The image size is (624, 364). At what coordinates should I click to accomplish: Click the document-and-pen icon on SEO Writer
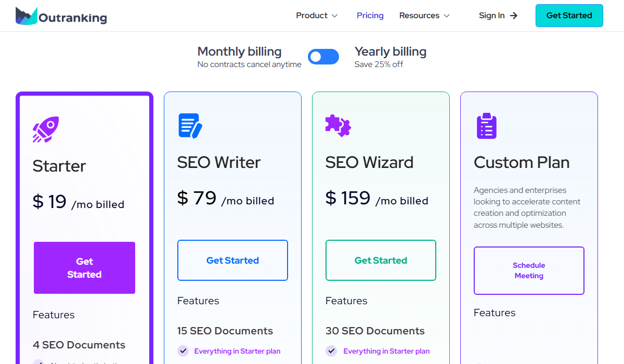(x=190, y=125)
